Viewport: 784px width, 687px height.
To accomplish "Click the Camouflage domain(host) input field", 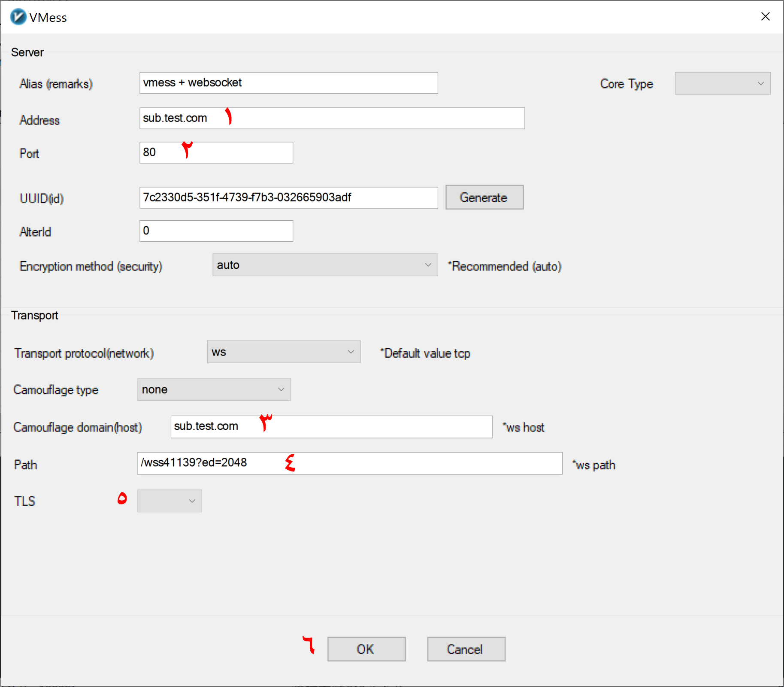I will click(x=332, y=427).
